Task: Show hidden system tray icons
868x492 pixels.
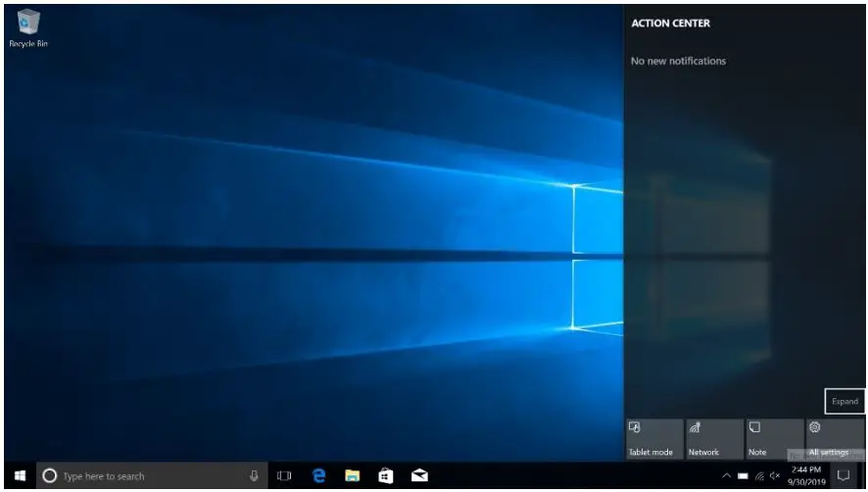Action: click(x=726, y=475)
